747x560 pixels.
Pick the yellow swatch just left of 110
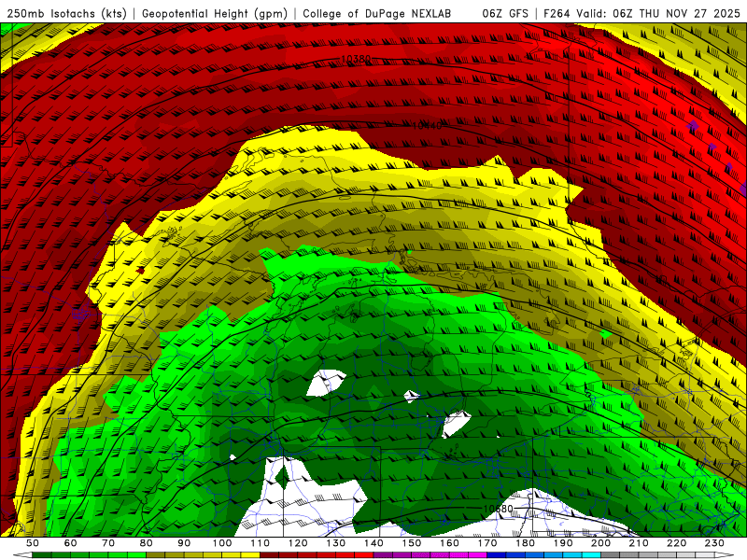[250, 555]
